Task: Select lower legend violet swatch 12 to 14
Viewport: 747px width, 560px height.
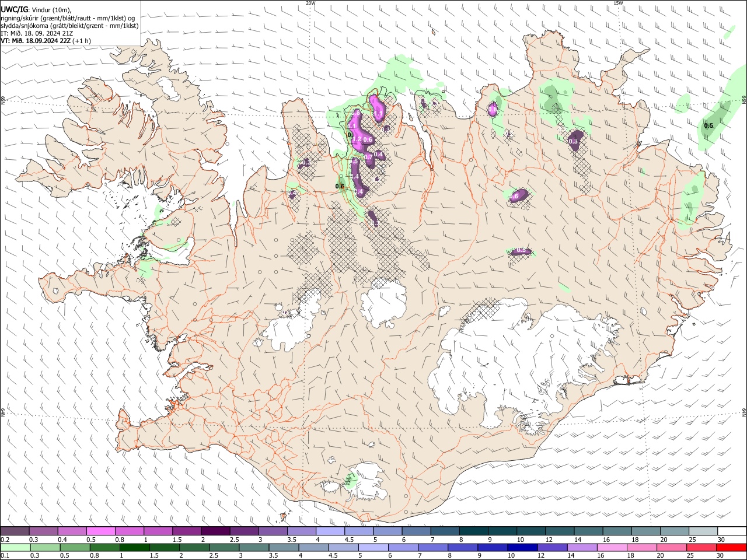Action: coord(551,547)
